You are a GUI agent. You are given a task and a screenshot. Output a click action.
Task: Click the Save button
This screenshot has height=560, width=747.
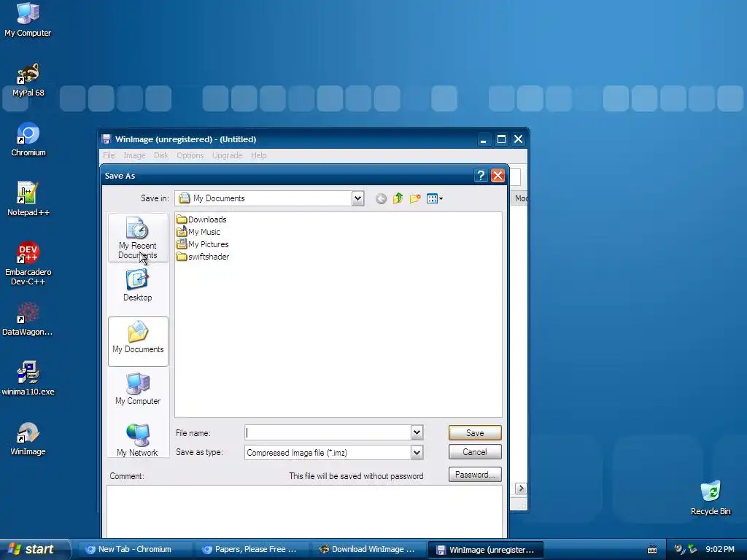pyautogui.click(x=475, y=433)
